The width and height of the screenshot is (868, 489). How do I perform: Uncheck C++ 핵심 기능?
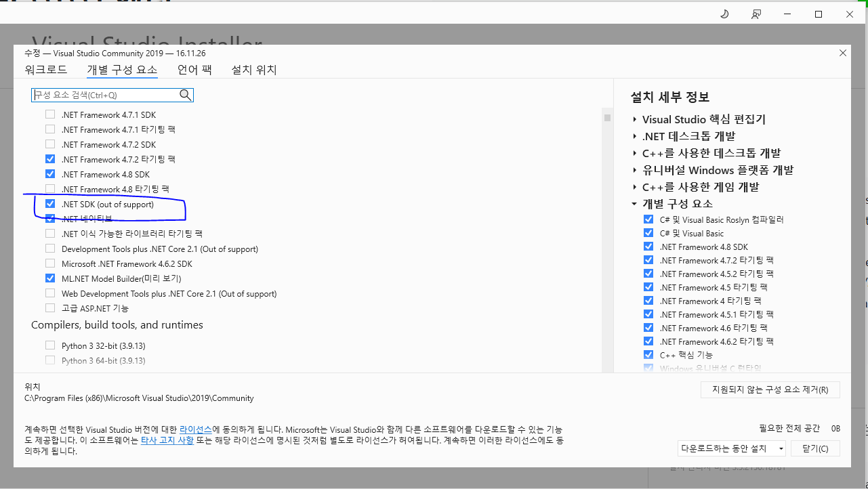tap(648, 355)
